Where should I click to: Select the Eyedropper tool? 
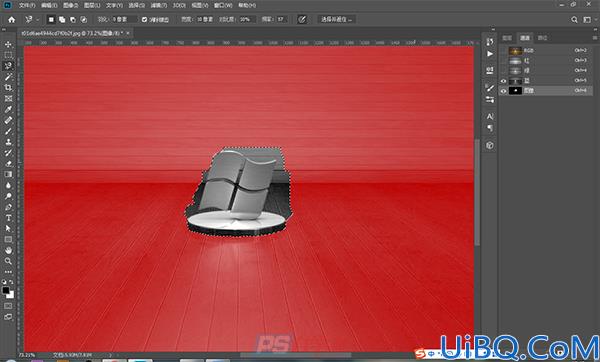(x=8, y=109)
